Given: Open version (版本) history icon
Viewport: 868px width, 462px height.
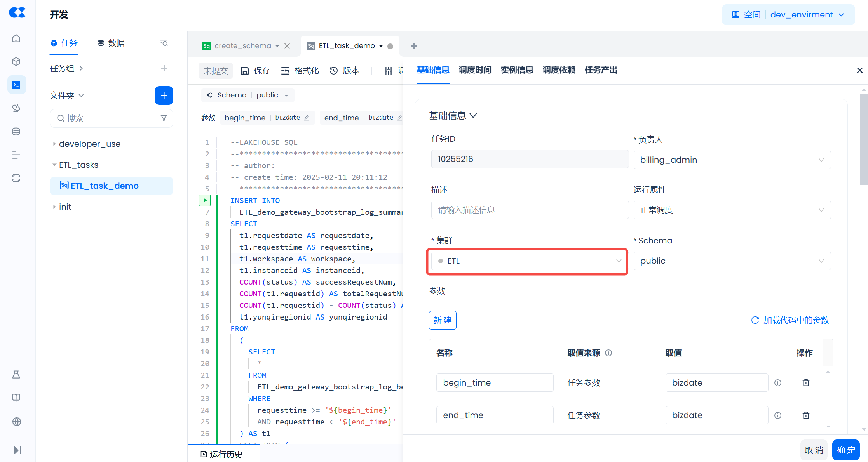Looking at the screenshot, I should [334, 71].
